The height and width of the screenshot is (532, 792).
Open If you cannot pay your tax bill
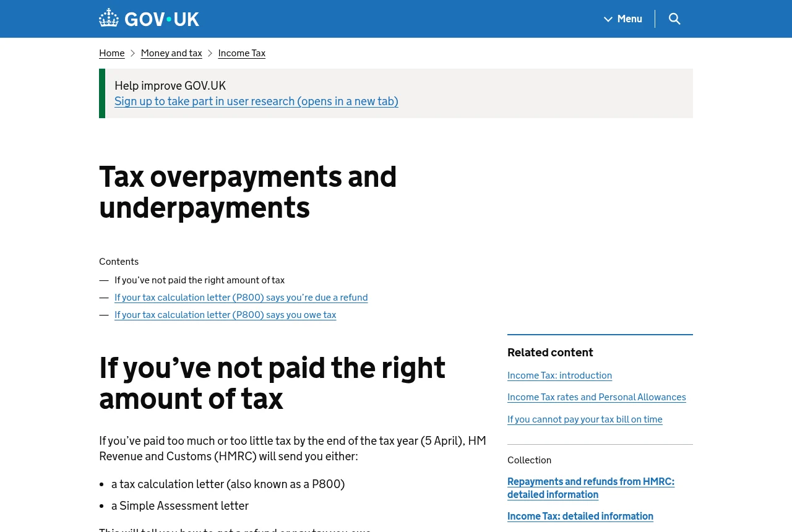(x=585, y=419)
